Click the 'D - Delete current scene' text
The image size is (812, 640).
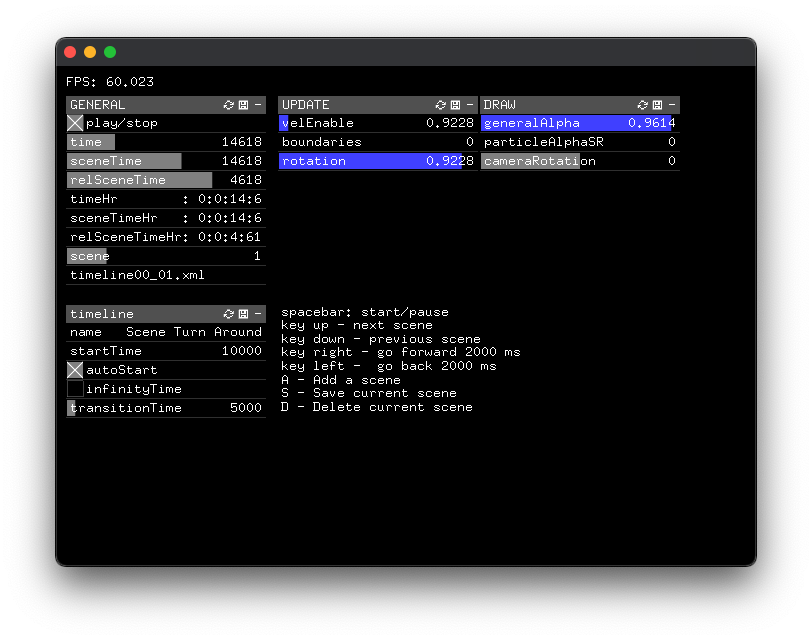pos(376,407)
